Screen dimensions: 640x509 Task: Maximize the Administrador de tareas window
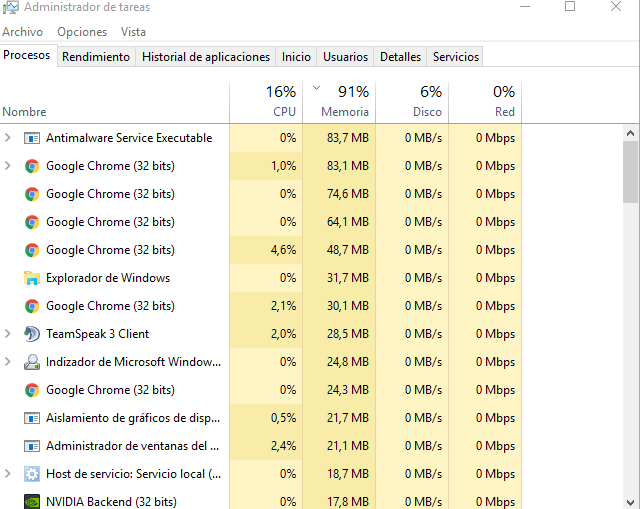coord(570,7)
